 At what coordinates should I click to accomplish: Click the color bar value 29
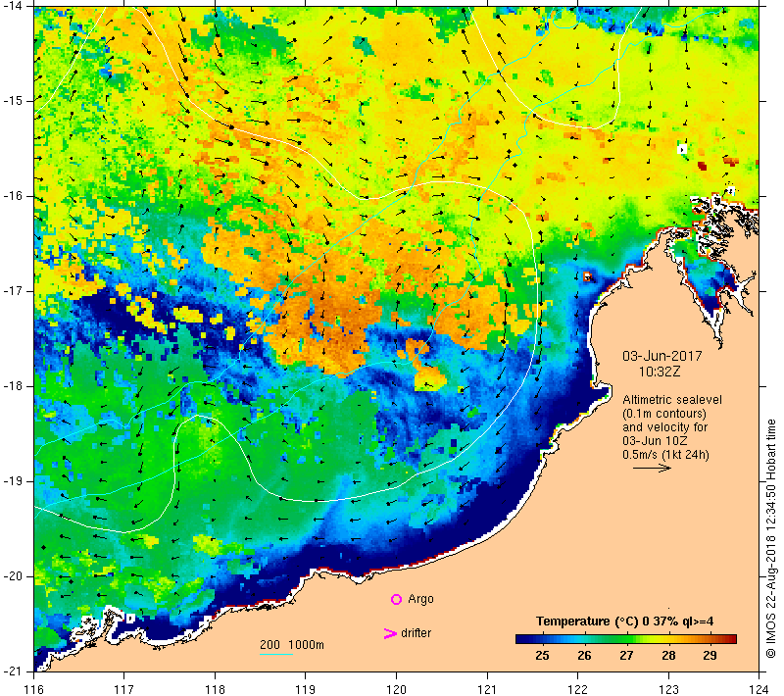click(x=710, y=655)
